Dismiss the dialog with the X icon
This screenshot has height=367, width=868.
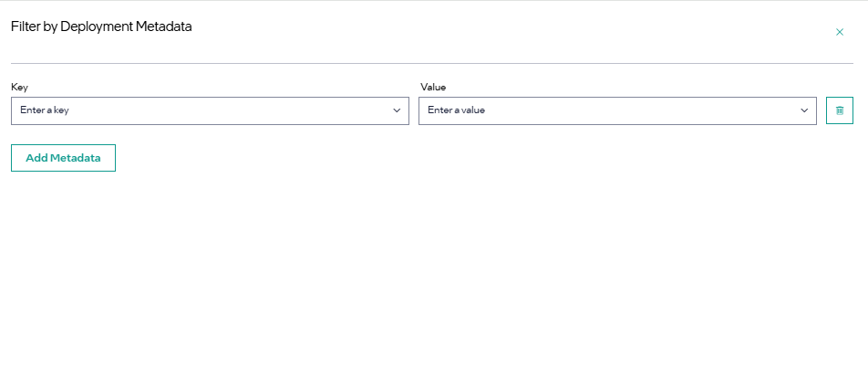point(840,32)
